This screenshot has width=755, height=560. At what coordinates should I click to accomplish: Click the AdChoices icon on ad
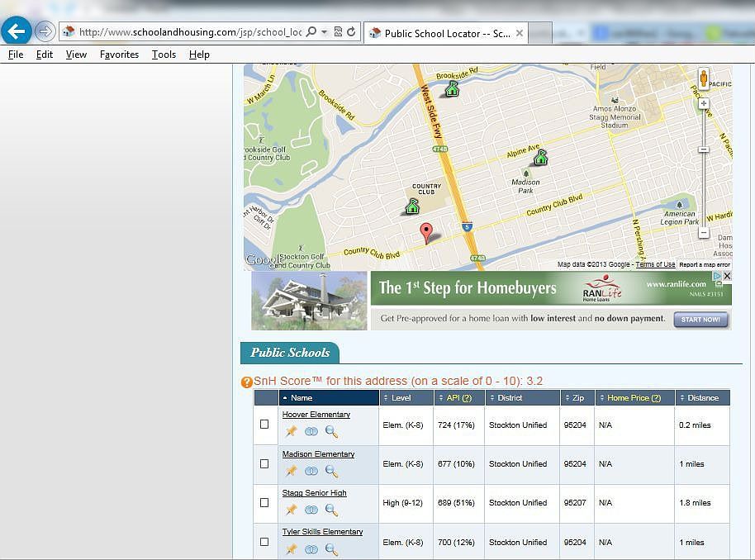point(717,276)
